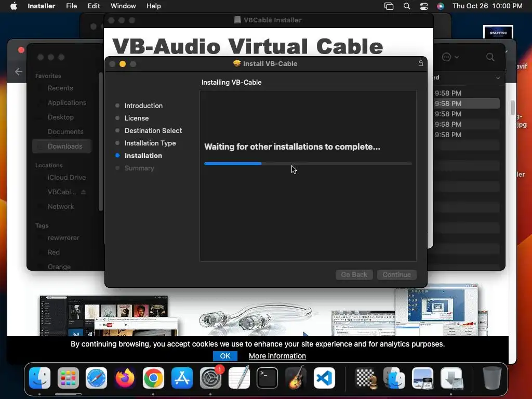Image resolution: width=532 pixels, height=399 pixels.
Task: Minimize the Install VB-Cable window
Action: (123, 64)
